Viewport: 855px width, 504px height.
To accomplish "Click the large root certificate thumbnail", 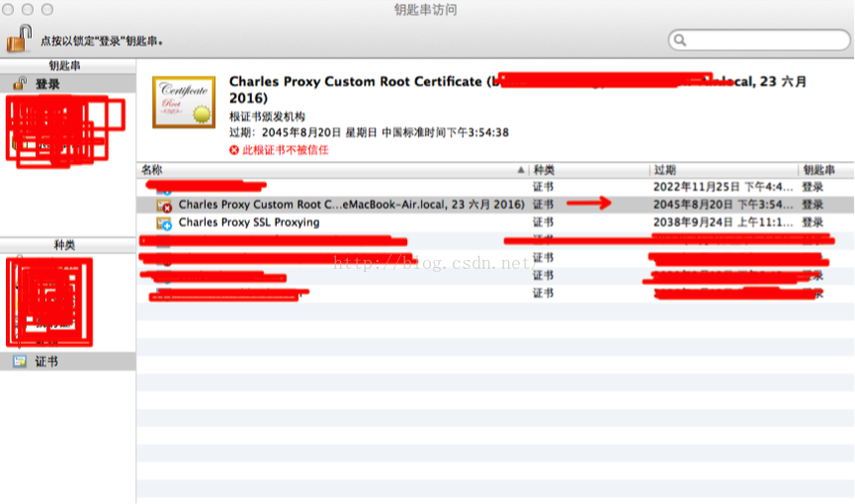I will (x=184, y=102).
